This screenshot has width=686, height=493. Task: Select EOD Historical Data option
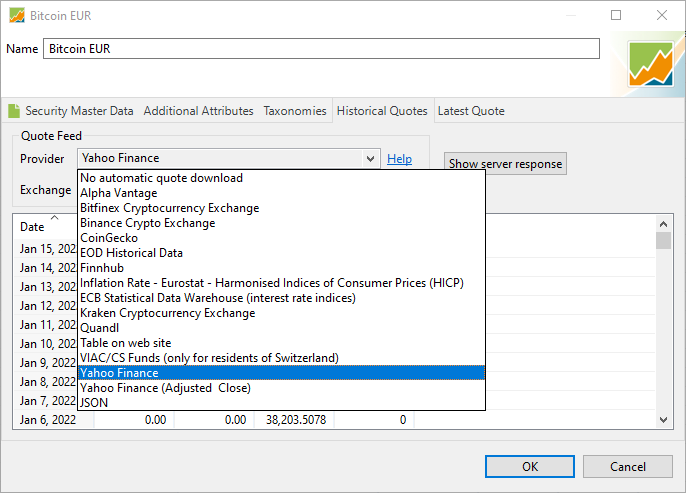pos(281,253)
